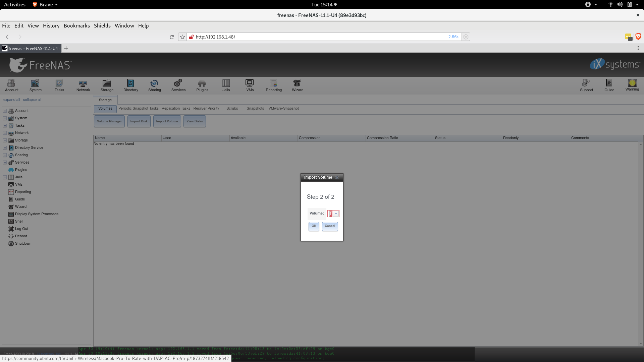Click the iXsystems logo
Image resolution: width=644 pixels, height=362 pixels.
[615, 64]
